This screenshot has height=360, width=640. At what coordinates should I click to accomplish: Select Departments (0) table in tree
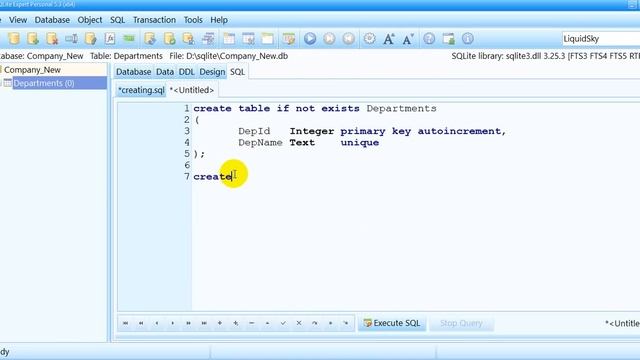(44, 83)
